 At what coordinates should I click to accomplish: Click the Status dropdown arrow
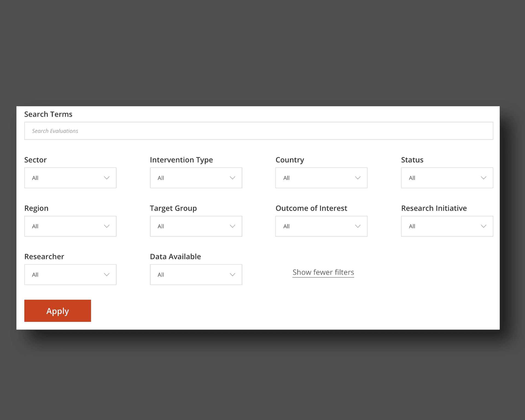(x=483, y=177)
